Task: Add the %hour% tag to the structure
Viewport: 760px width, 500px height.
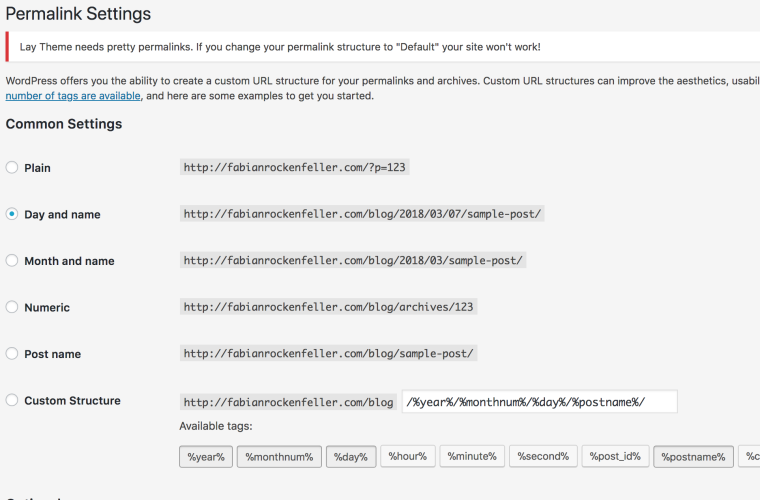Action: pos(407,457)
